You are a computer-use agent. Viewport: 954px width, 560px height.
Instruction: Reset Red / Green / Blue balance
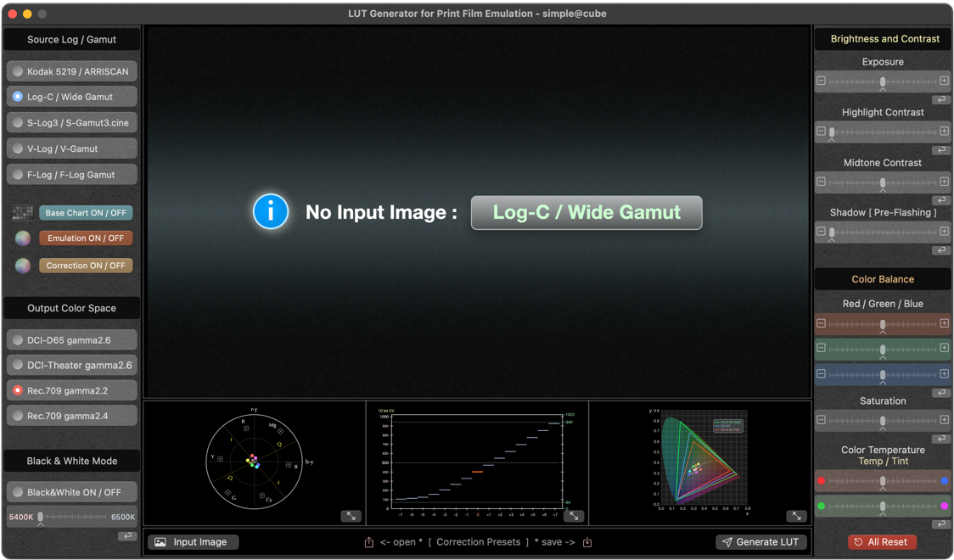point(941,393)
